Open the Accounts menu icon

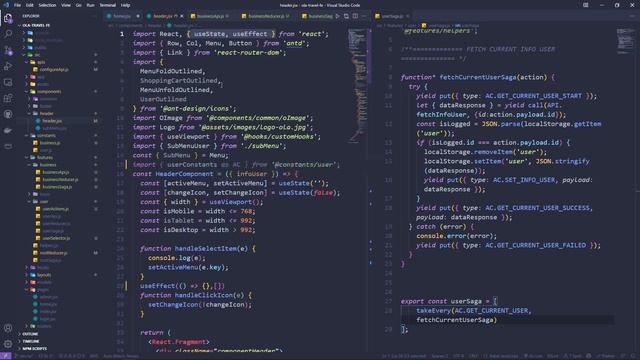(x=8, y=328)
